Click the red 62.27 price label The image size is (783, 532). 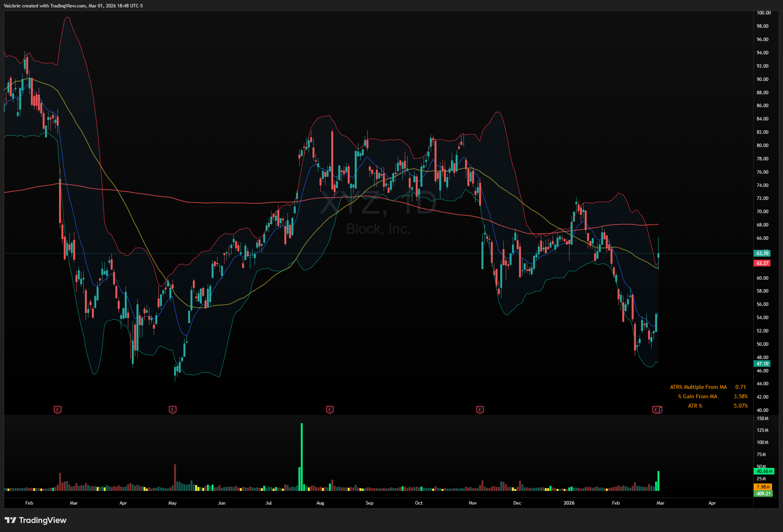(x=762, y=263)
